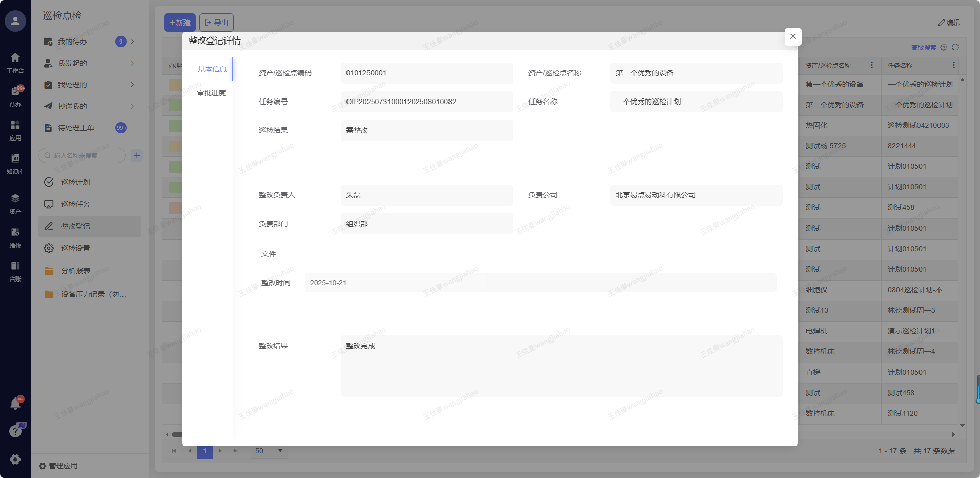Viewport: 980px width, 478px height.
Task: Open the AI help question icon
Action: (15, 431)
